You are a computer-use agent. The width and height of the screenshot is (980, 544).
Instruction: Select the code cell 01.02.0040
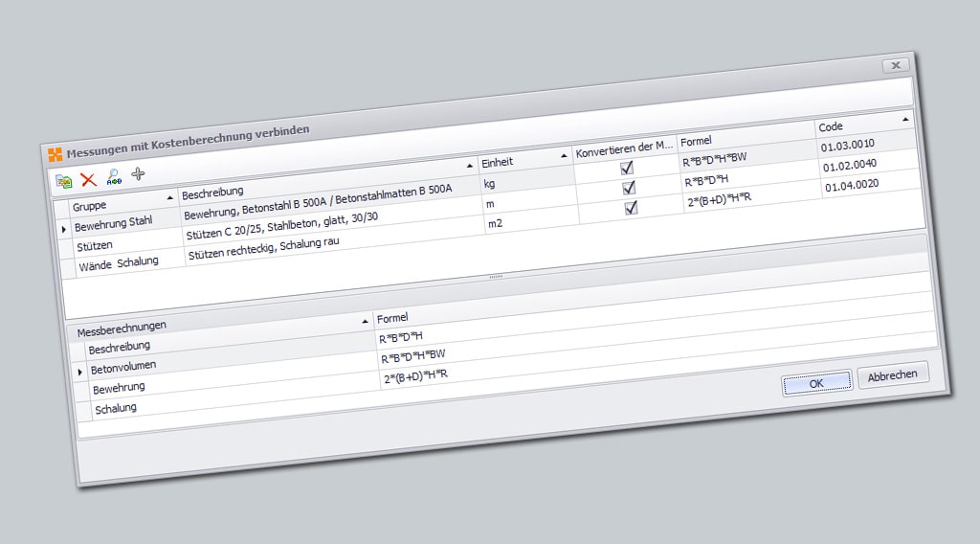point(849,166)
